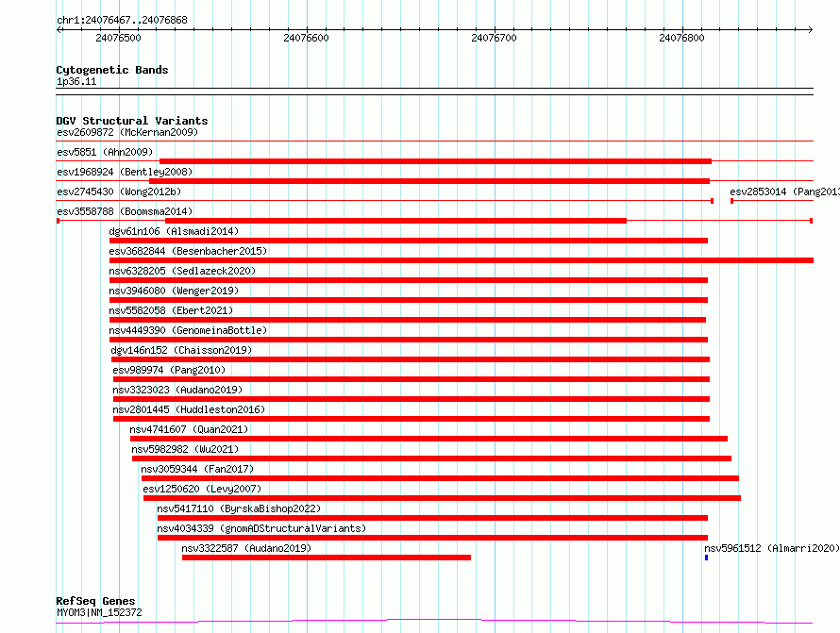Click the 24076800 ruler position
Image resolution: width=840 pixels, height=633 pixels.
click(x=682, y=38)
